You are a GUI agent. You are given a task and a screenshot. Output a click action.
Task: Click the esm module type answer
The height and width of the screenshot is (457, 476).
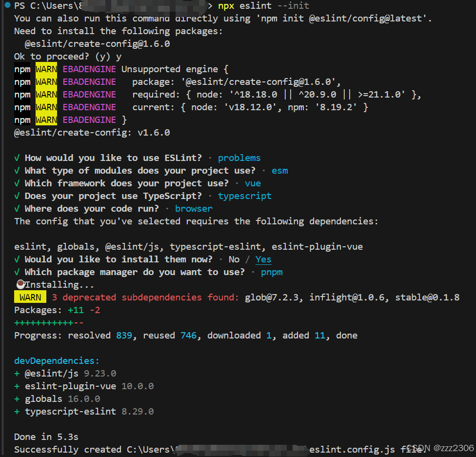[279, 170]
